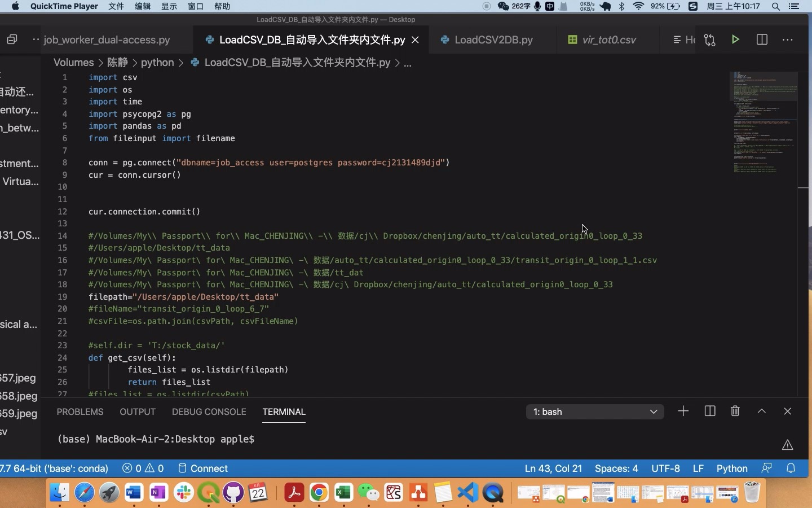
Task: Open the 文件 menu in the menu bar
Action: (116, 7)
